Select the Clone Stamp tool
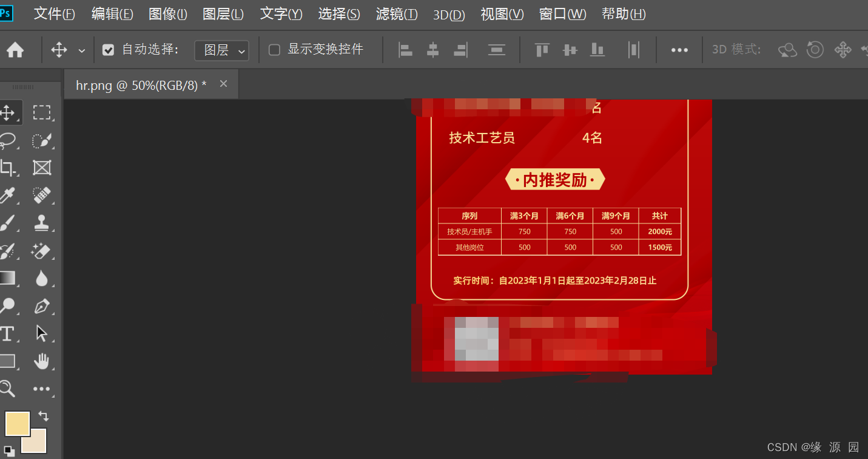The width and height of the screenshot is (868, 459). [x=42, y=223]
